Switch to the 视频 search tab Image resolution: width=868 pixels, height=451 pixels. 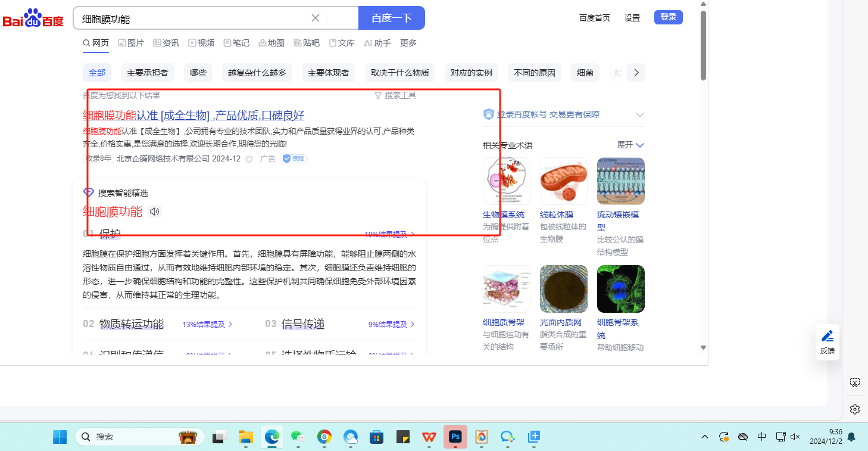tap(201, 43)
